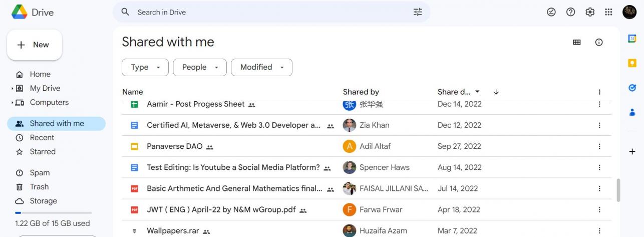644x237 pixels.
Task: Show the details info panel
Action: point(599,43)
